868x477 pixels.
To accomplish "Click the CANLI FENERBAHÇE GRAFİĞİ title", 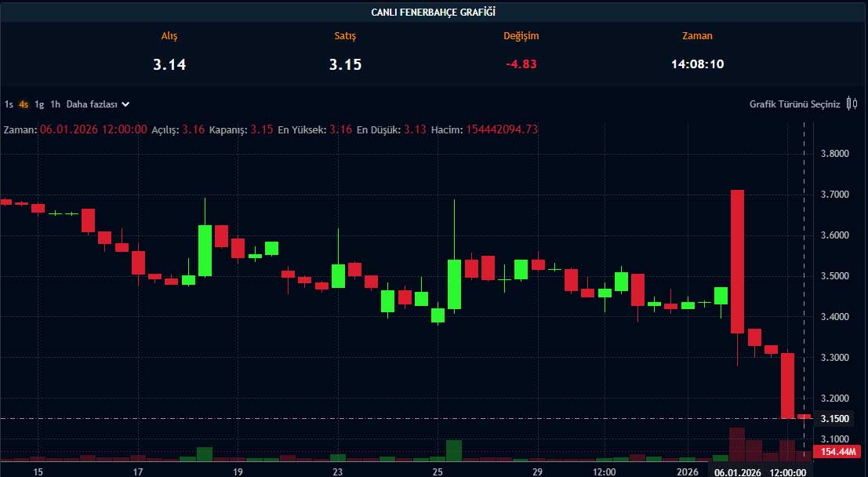I will click(434, 12).
